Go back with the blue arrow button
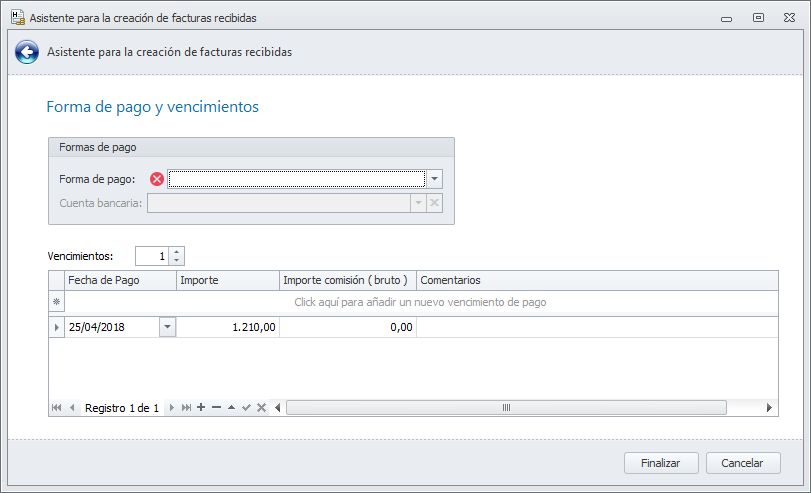This screenshot has height=493, width=811. 26,52
